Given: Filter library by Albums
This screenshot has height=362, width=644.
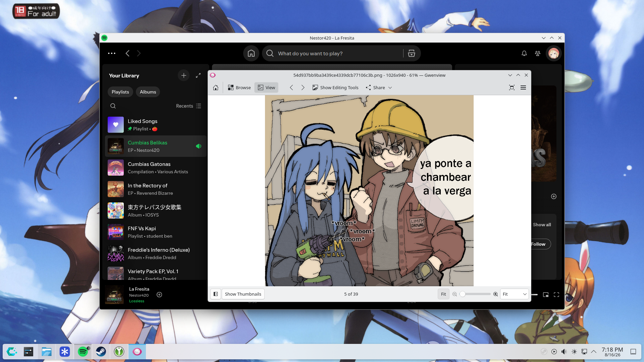Looking at the screenshot, I should coord(148,92).
